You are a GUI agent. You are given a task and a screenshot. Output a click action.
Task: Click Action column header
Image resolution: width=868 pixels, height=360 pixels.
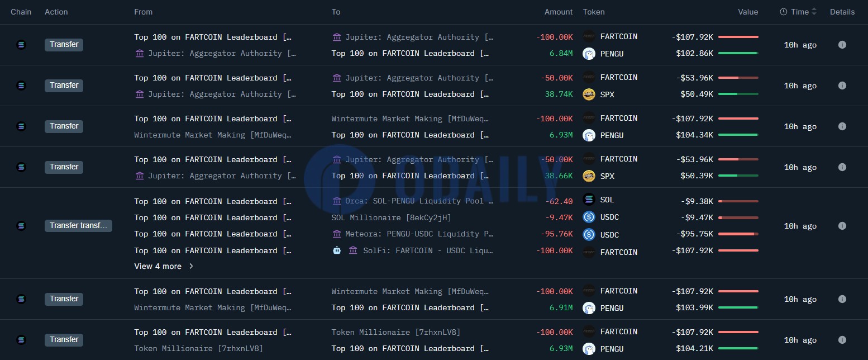click(56, 12)
